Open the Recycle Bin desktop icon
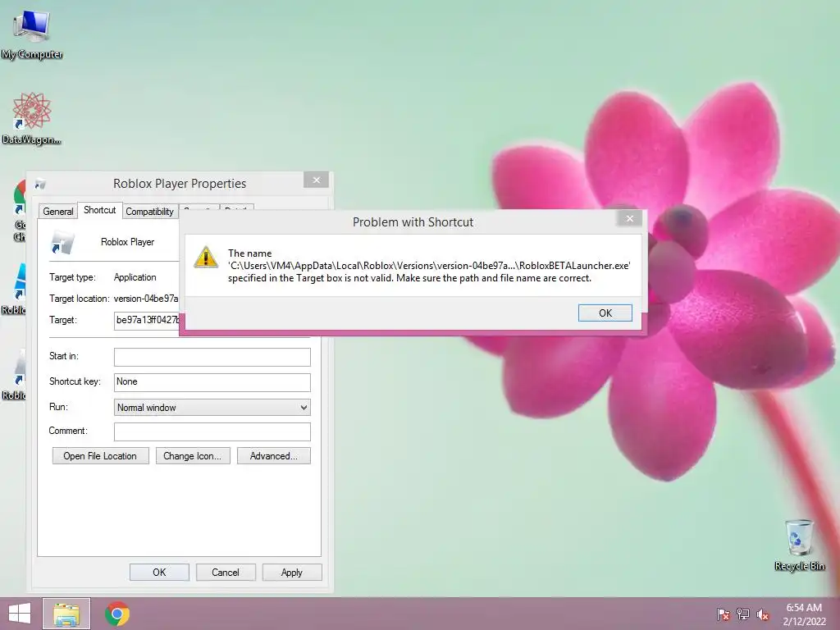The height and width of the screenshot is (630, 840). (799, 545)
